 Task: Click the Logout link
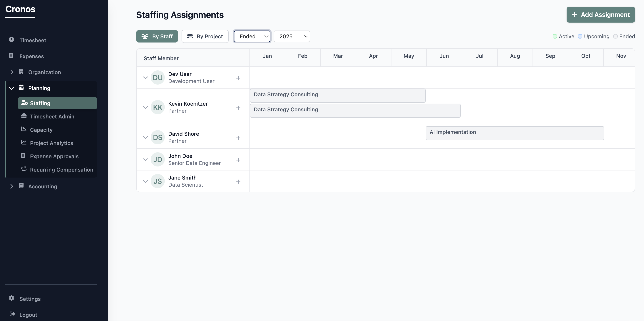28,315
